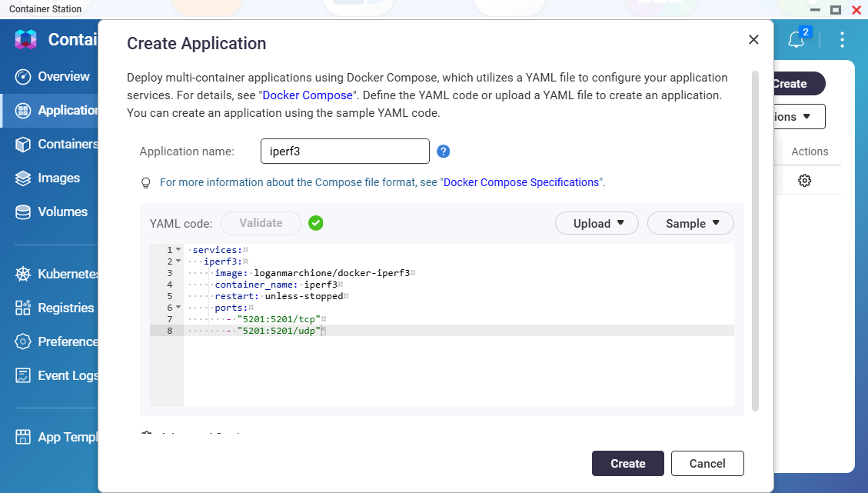The height and width of the screenshot is (493, 868).
Task: Click the help icon beside Application name
Action: 443,152
